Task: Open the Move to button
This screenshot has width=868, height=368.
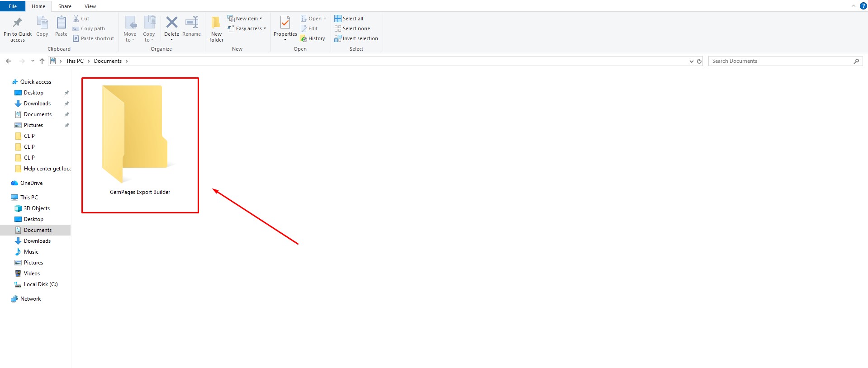Action: pos(130,29)
